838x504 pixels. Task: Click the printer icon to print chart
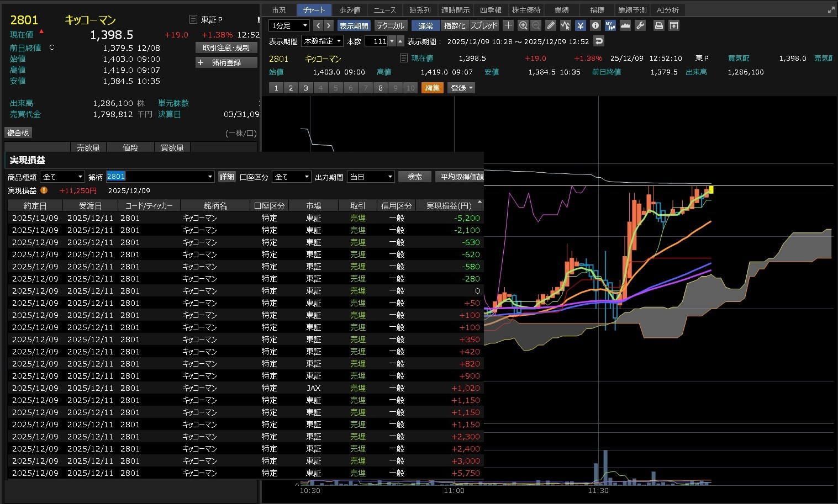click(658, 25)
